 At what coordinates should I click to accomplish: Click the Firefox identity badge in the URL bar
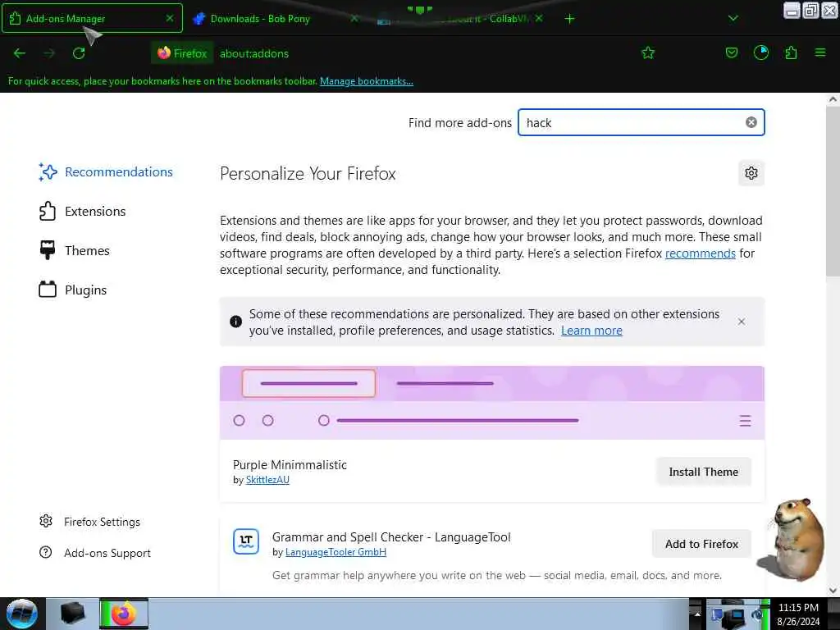tap(182, 53)
